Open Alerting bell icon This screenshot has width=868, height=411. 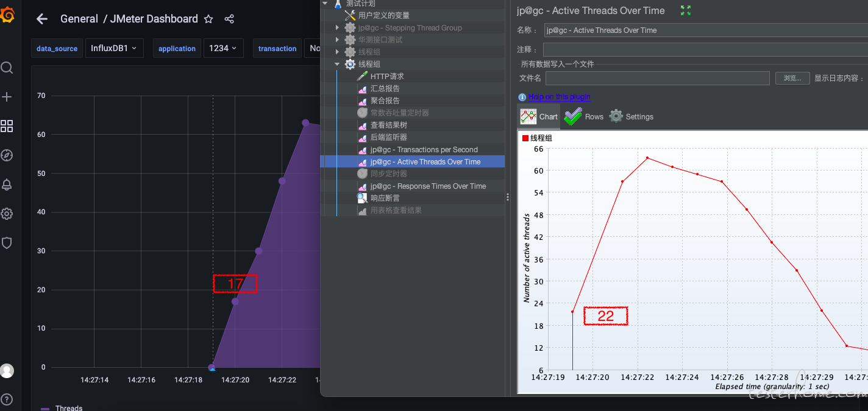coord(7,184)
